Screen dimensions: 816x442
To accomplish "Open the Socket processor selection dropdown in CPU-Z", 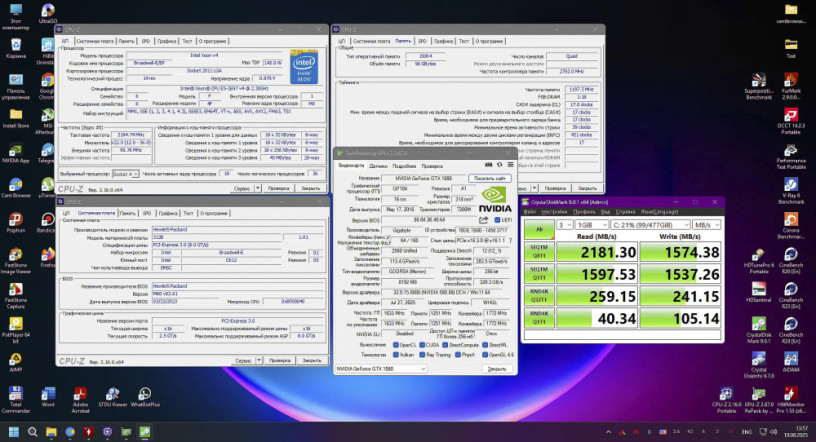I will point(125,174).
